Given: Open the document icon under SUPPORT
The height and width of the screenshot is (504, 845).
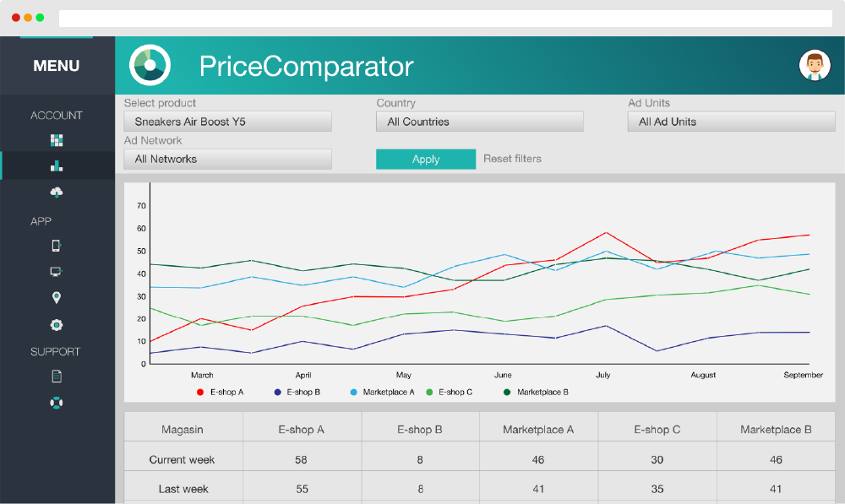Looking at the screenshot, I should pyautogui.click(x=56, y=376).
